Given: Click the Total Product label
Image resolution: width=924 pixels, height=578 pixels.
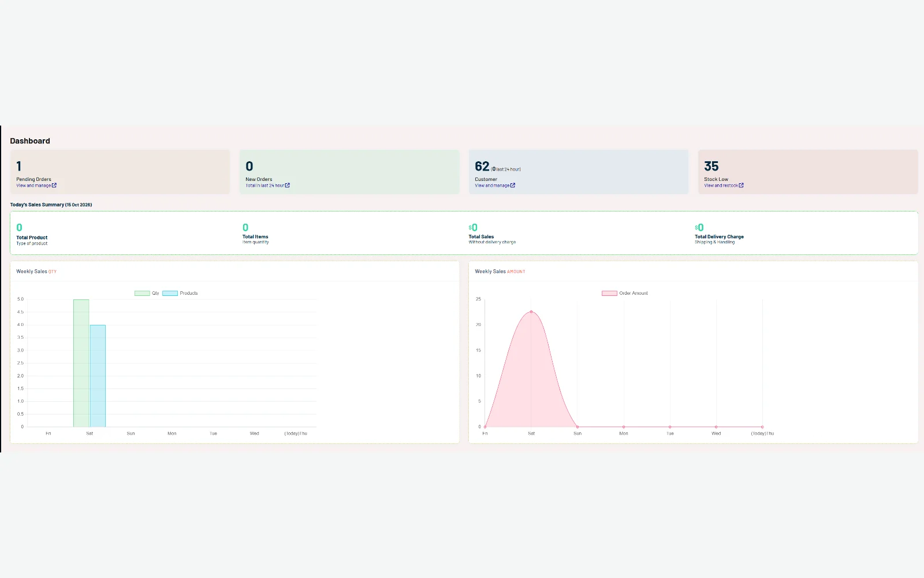Looking at the screenshot, I should coord(32,238).
